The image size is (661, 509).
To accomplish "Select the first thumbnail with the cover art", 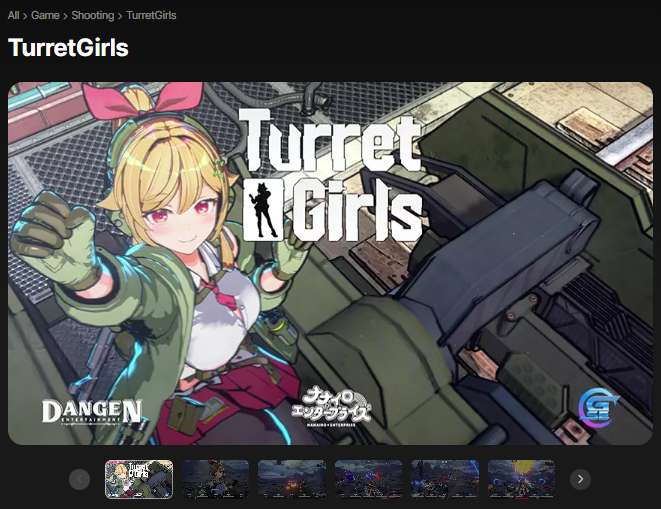I will pos(139,479).
